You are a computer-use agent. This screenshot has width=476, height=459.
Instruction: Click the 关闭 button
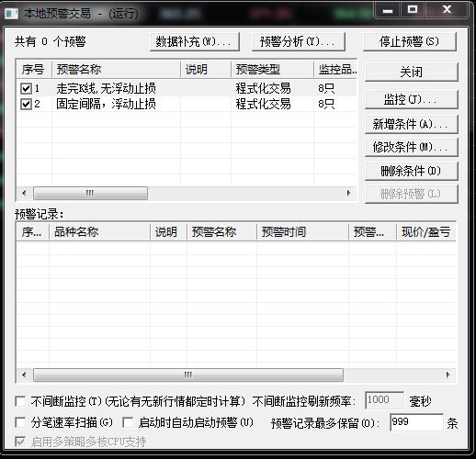tap(412, 73)
